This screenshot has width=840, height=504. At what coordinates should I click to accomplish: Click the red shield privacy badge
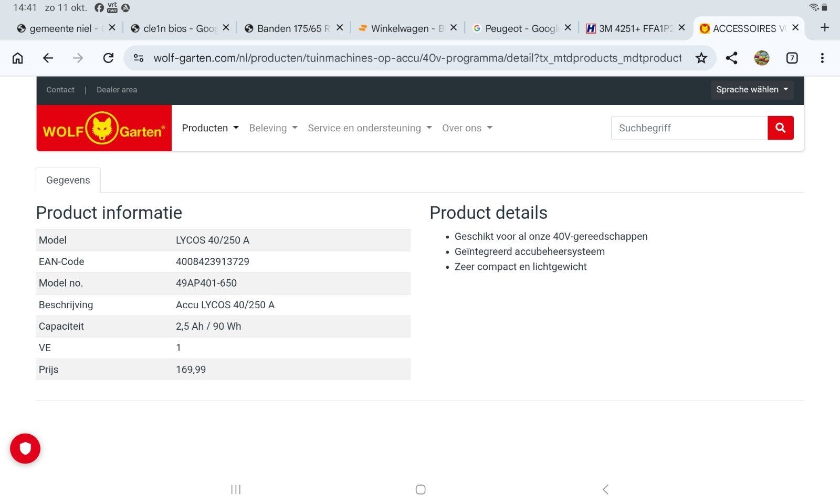[25, 448]
